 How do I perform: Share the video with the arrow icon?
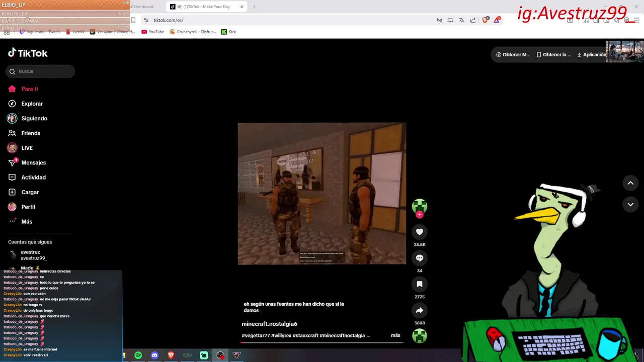[420, 310]
